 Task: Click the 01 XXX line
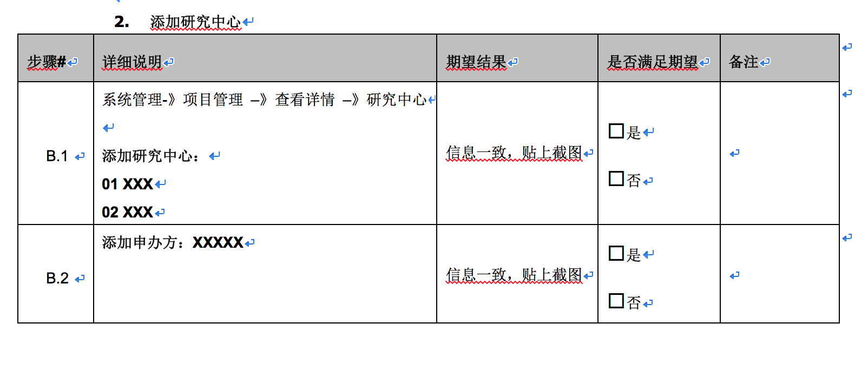click(x=128, y=184)
